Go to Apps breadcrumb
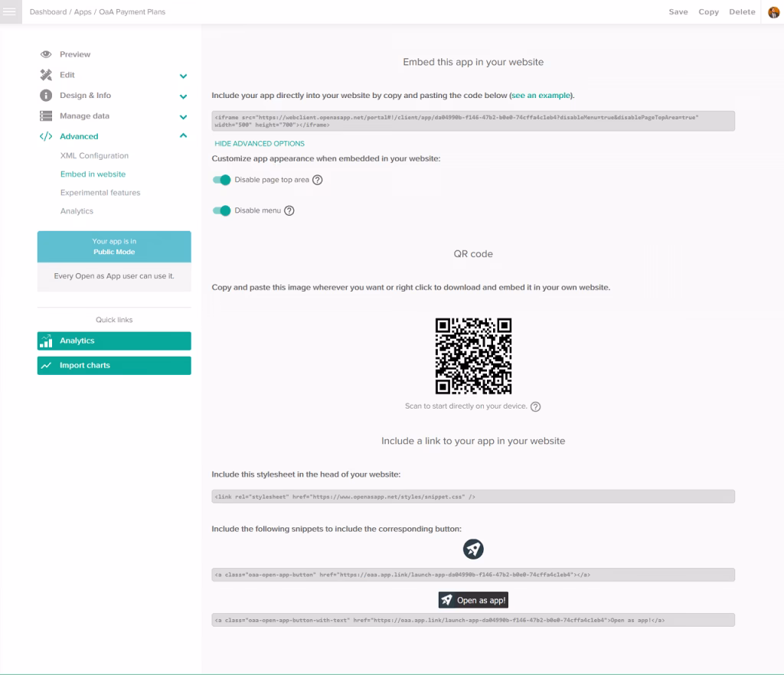Screen dimensions: 784x675 83,12
